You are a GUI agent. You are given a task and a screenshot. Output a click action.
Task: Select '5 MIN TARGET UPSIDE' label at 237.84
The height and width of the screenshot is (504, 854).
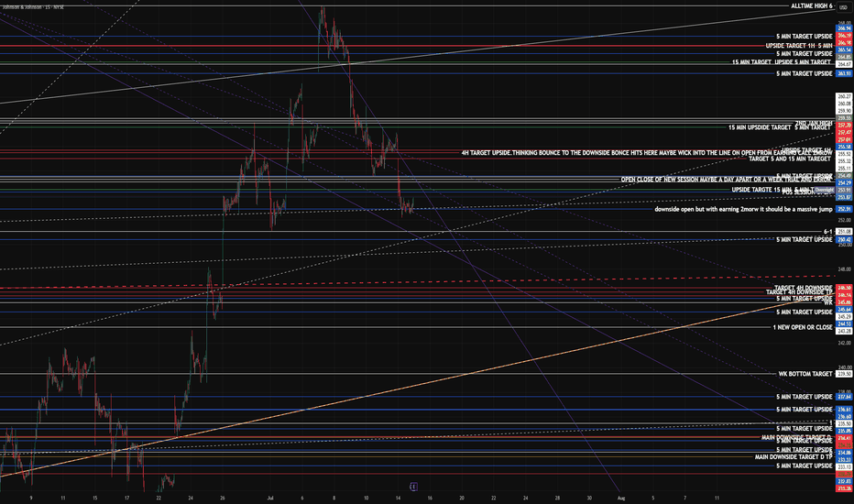pos(805,397)
